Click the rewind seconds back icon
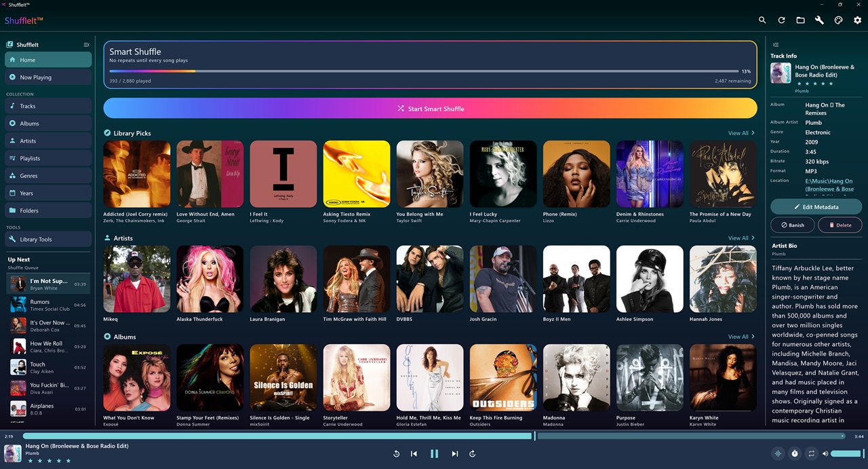Screen dimensions: 868x469 (x=396, y=453)
